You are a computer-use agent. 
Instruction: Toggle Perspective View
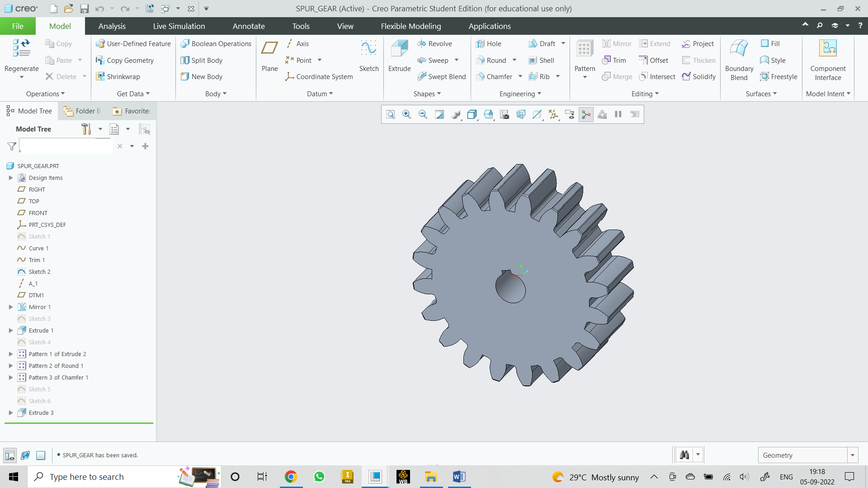(521, 114)
